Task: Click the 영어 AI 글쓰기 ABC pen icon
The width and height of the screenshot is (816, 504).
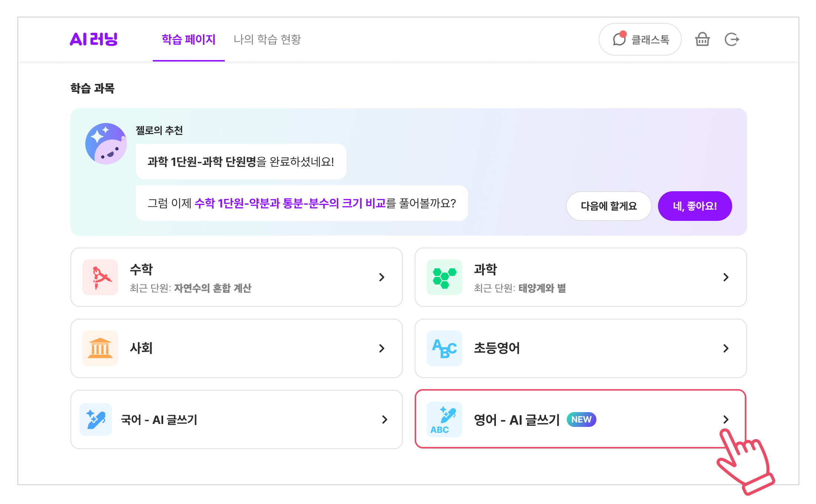Action: [444, 420]
